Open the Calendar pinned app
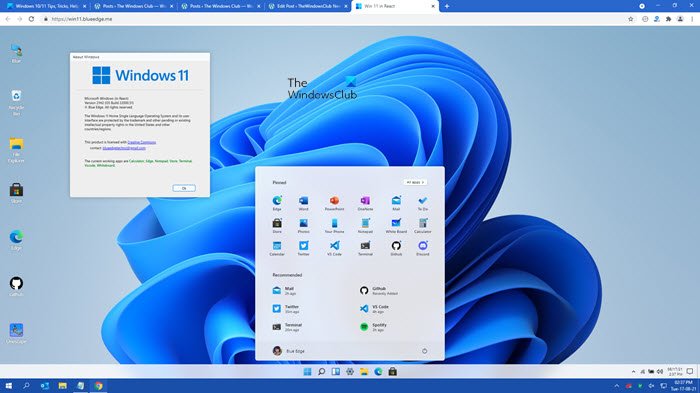 (277, 248)
